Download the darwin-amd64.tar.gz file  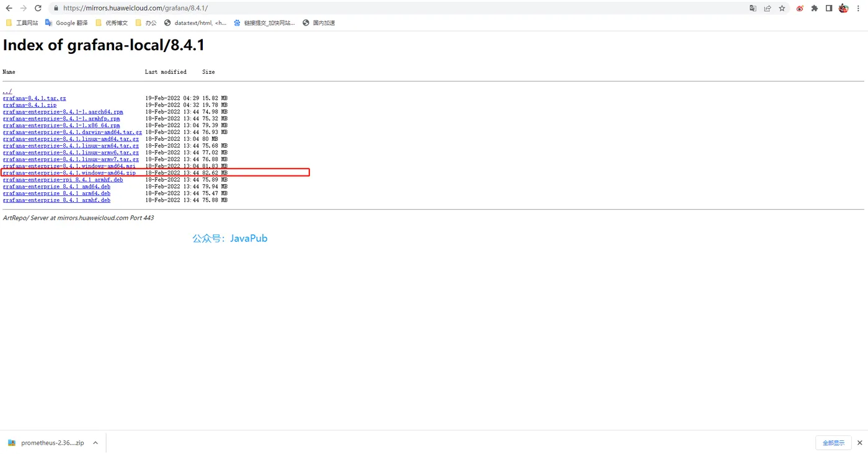72,132
